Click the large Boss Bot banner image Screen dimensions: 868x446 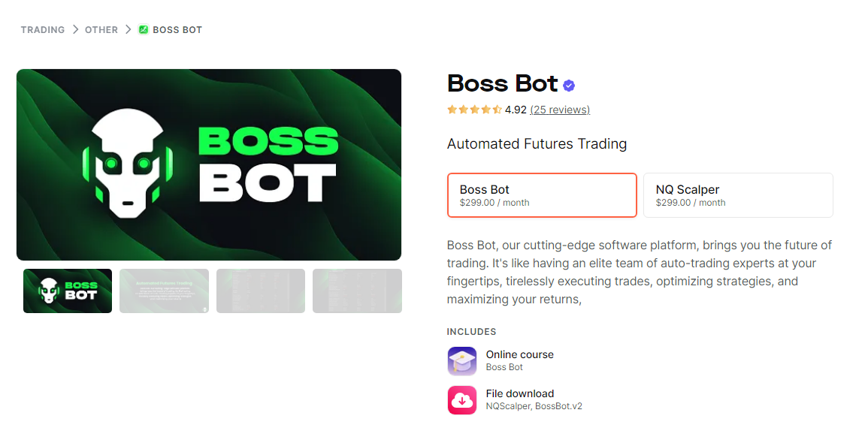pos(208,164)
